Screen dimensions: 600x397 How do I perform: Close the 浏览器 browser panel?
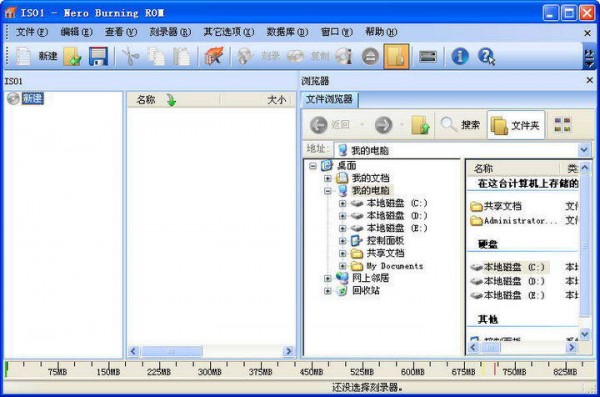pyautogui.click(x=589, y=80)
